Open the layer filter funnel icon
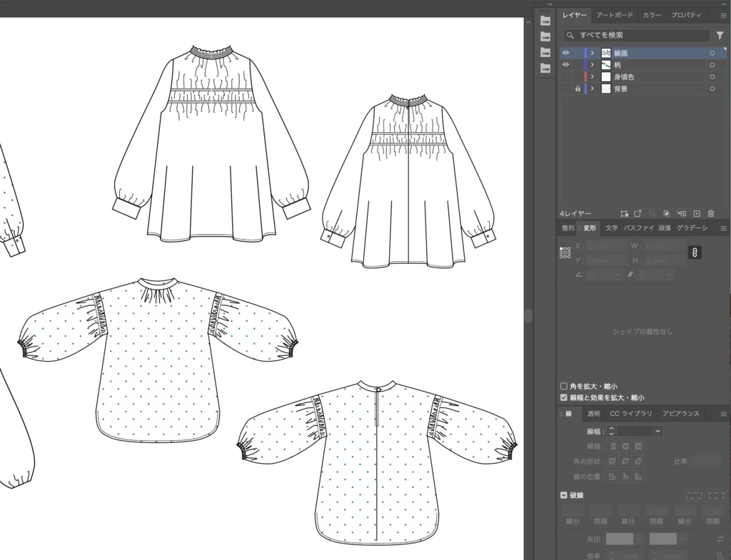731x560 pixels. tap(720, 35)
